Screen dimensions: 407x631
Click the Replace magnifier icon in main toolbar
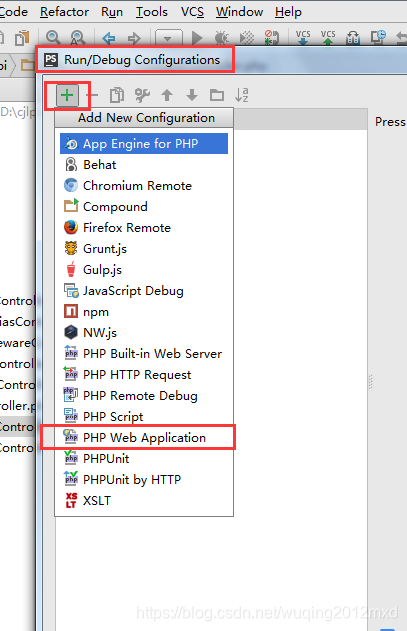pyautogui.click(x=78, y=38)
